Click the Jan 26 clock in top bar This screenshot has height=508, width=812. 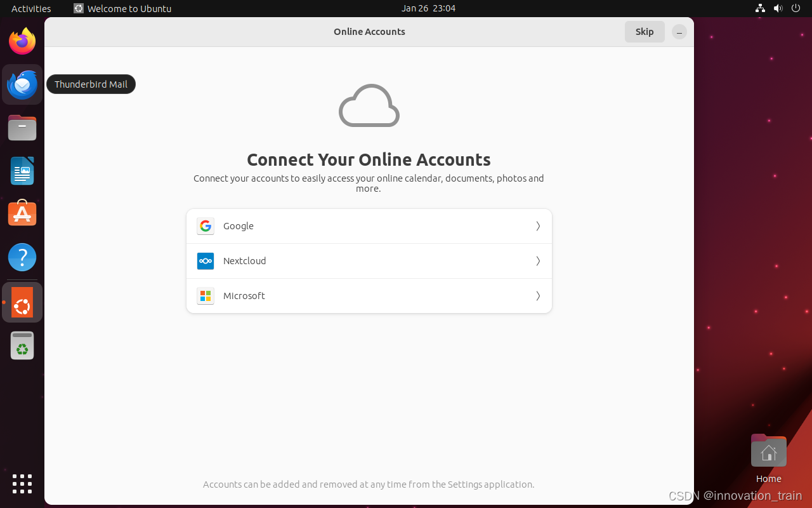pos(428,8)
